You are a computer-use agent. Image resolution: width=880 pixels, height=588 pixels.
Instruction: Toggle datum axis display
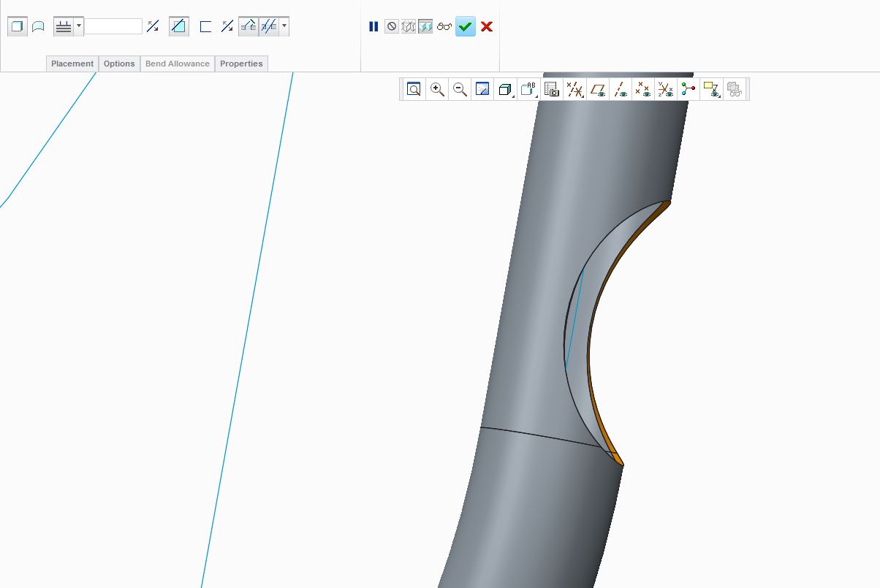tap(621, 90)
